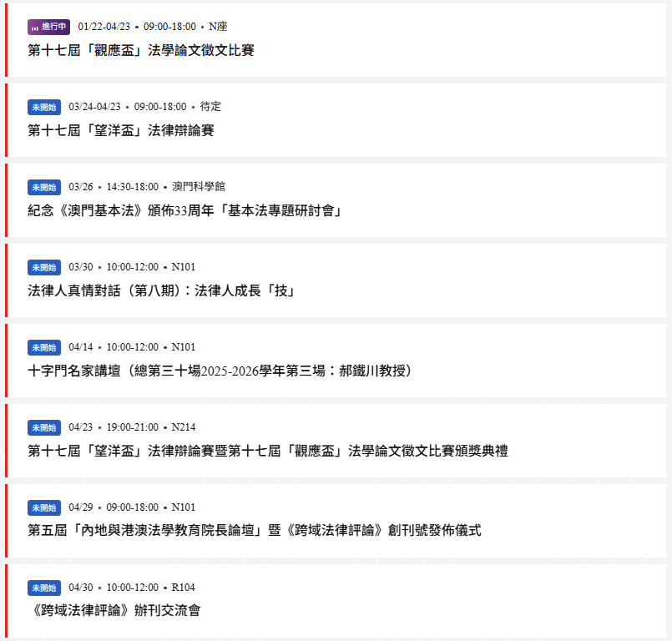Open 法律人真情對話（第八期）event title
Viewport: 672px width, 641px height.
pyautogui.click(x=161, y=290)
